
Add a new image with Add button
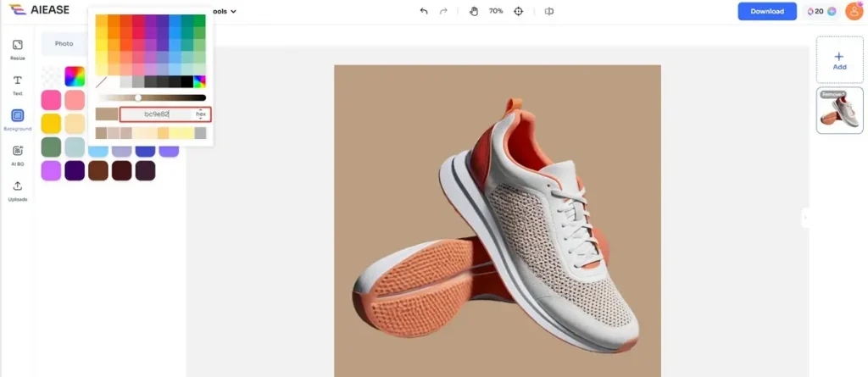pos(839,59)
